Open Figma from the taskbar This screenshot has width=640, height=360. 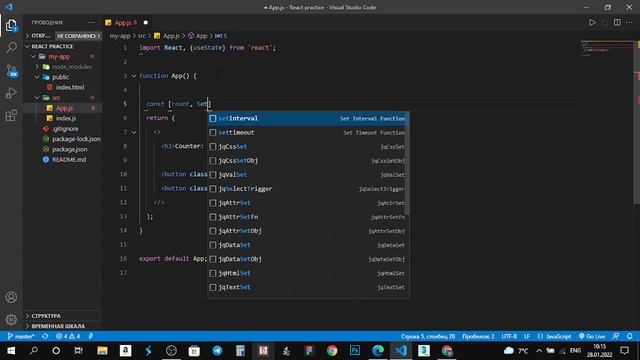[309, 351]
